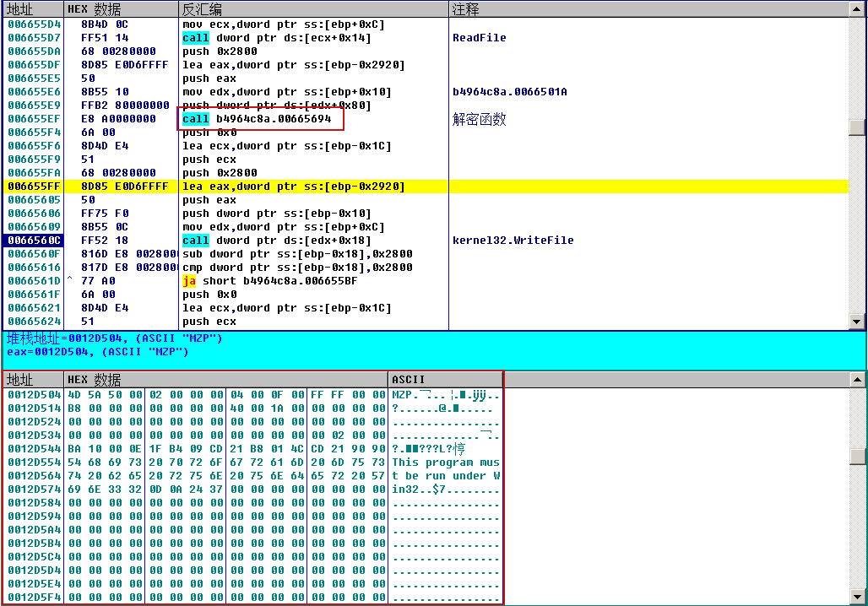The height and width of the screenshot is (606, 868).
Task: Select dump row 0012D504
Action: (x=253, y=395)
